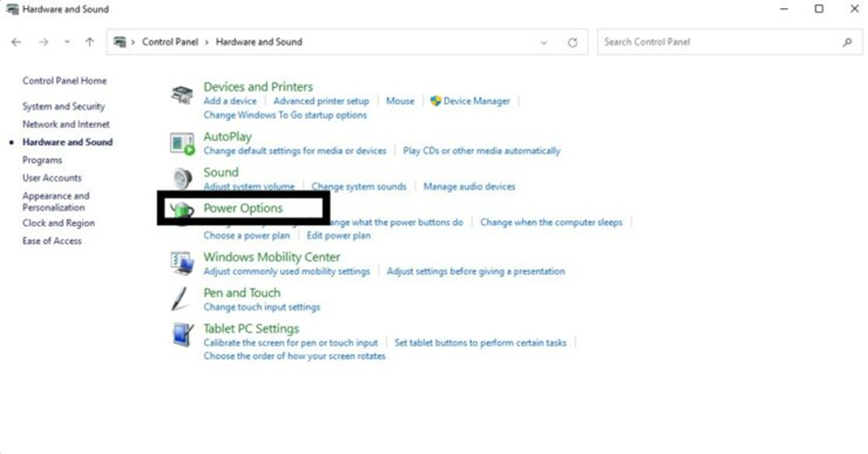This screenshot has width=868, height=454.
Task: Click the Windows Mobility Center icon
Action: tap(183, 263)
